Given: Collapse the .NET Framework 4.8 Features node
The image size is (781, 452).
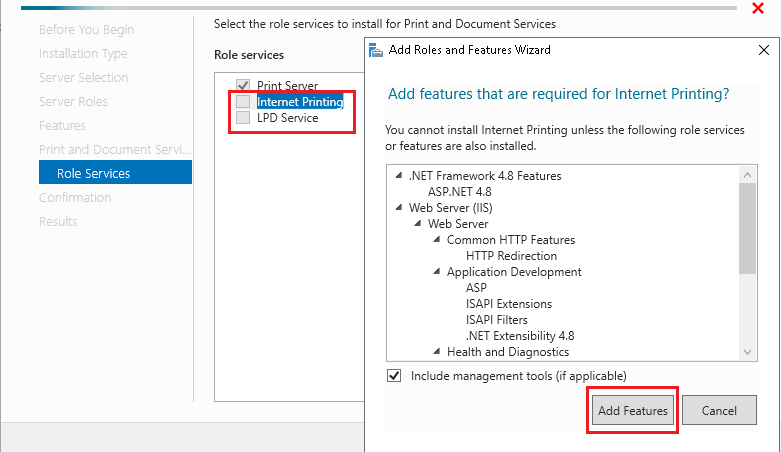Looking at the screenshot, I should click(x=398, y=175).
